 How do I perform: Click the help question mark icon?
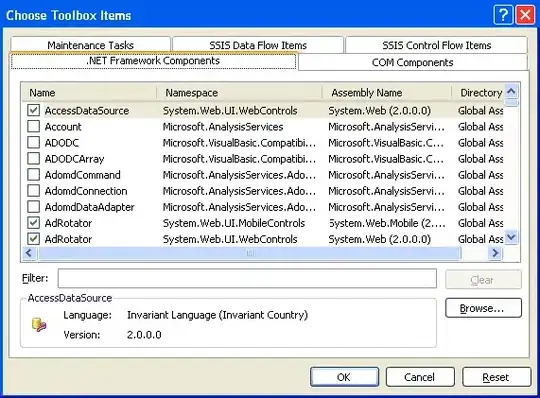point(503,15)
